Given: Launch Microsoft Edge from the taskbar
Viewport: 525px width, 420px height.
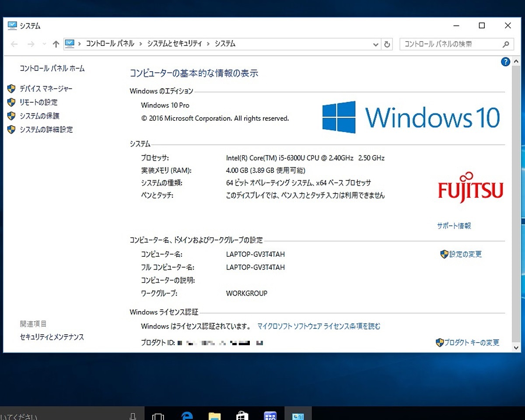Looking at the screenshot, I should [187, 416].
